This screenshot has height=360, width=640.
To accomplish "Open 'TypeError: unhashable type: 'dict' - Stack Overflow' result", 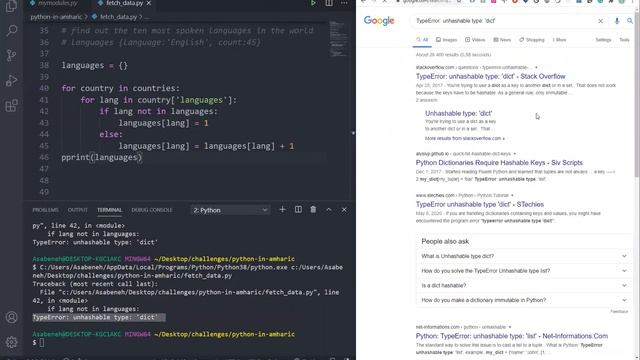I will click(x=490, y=76).
